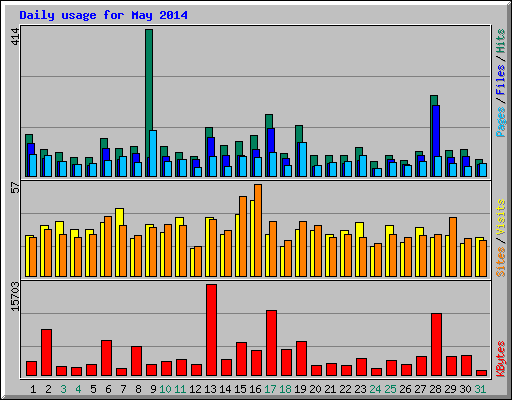Click green weekend day label 10

click(165, 389)
